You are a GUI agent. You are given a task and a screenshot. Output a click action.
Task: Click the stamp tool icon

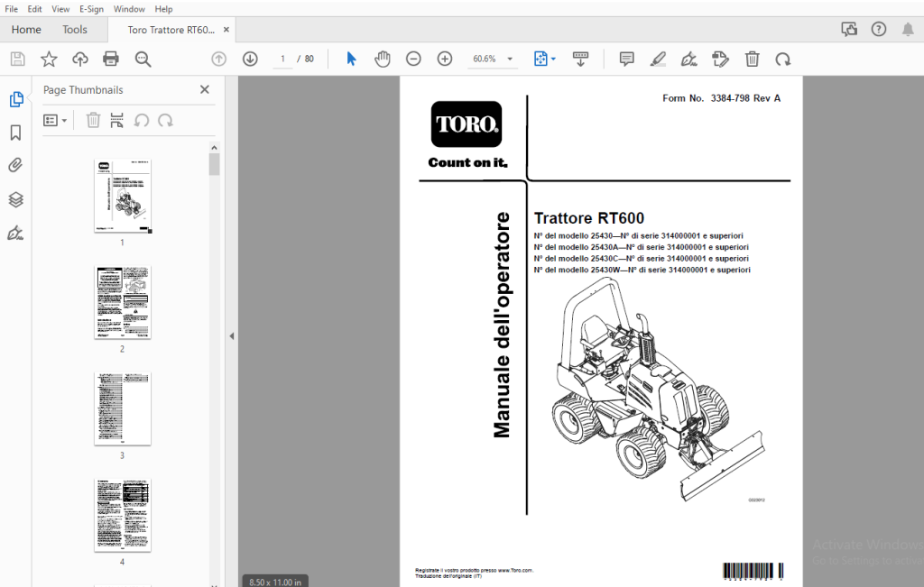click(x=720, y=59)
